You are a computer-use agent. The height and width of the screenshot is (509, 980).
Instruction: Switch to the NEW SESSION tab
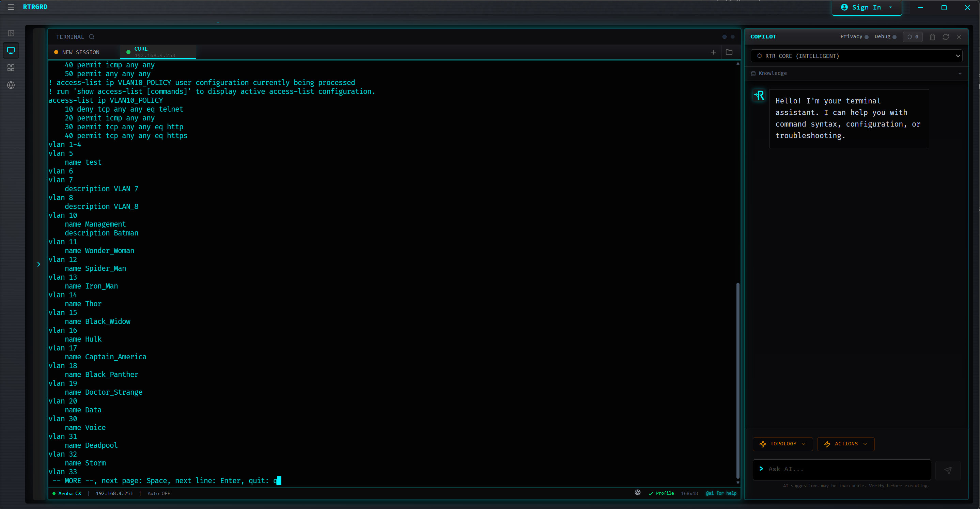point(81,52)
